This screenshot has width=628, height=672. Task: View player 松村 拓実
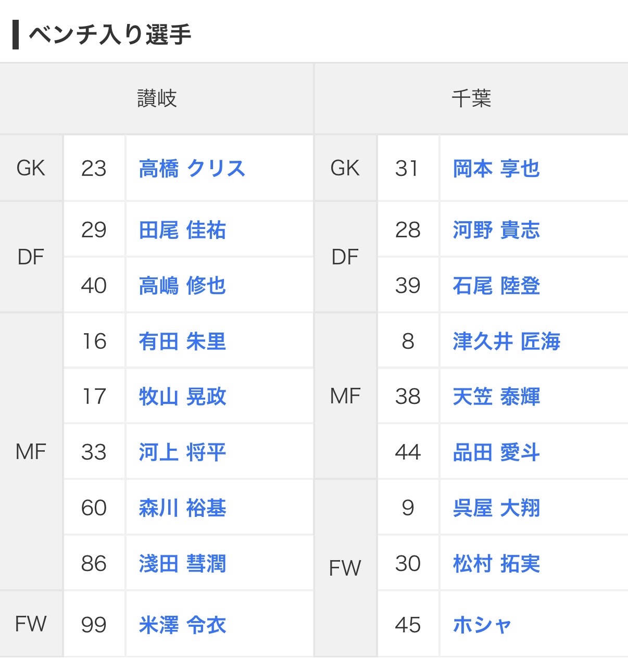496,564
